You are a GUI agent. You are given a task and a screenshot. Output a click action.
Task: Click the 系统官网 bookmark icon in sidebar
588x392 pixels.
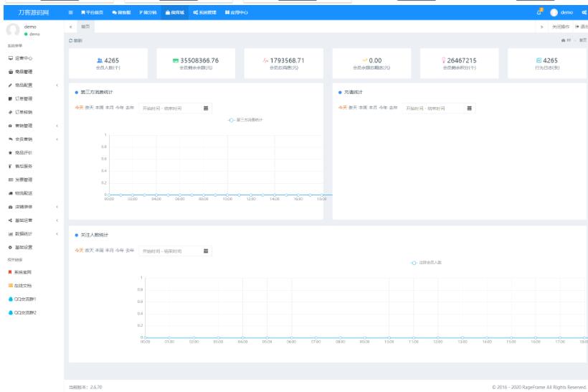click(10, 272)
